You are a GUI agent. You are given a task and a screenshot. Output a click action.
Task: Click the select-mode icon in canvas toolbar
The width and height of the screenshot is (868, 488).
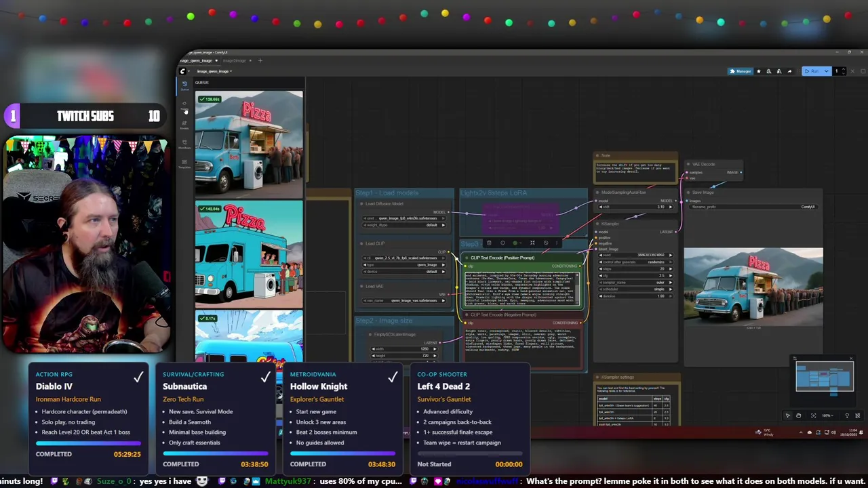(x=788, y=415)
